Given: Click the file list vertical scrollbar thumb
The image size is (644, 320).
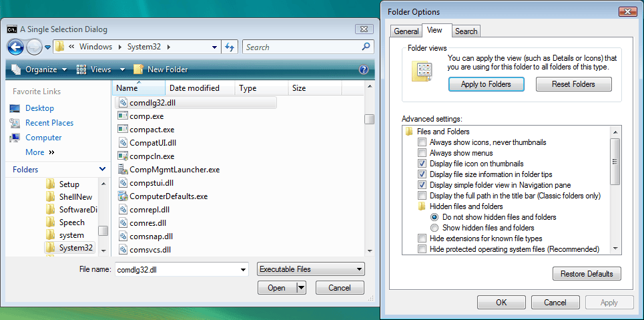Looking at the screenshot, I should (x=370, y=119).
